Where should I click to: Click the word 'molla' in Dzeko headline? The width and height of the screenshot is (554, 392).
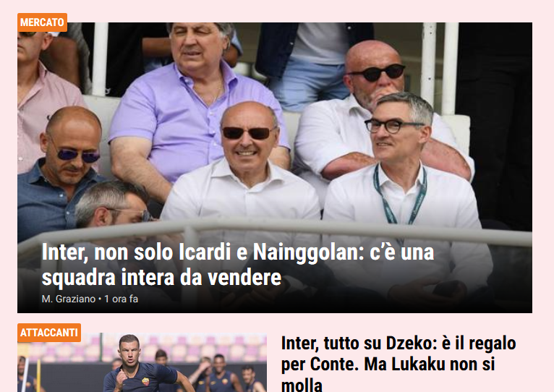click(302, 385)
